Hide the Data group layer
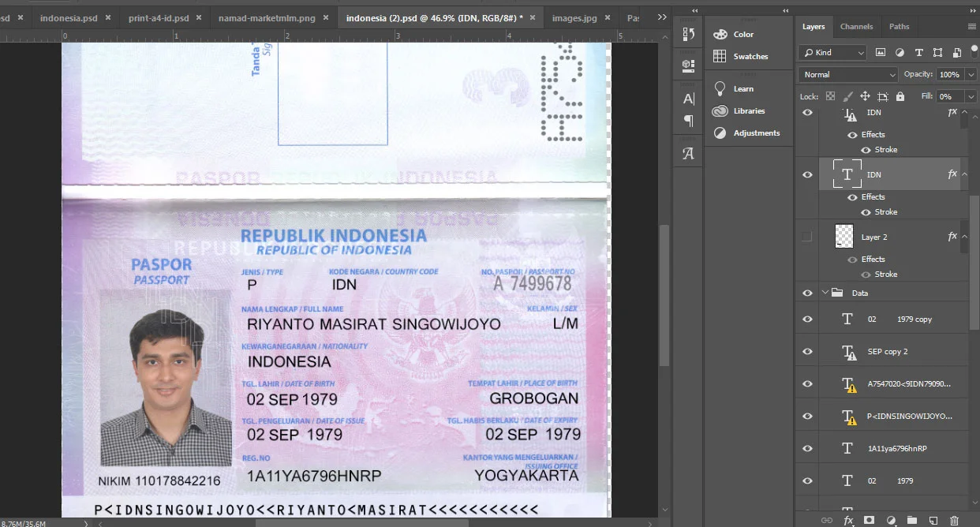Image resolution: width=980 pixels, height=527 pixels. click(807, 293)
